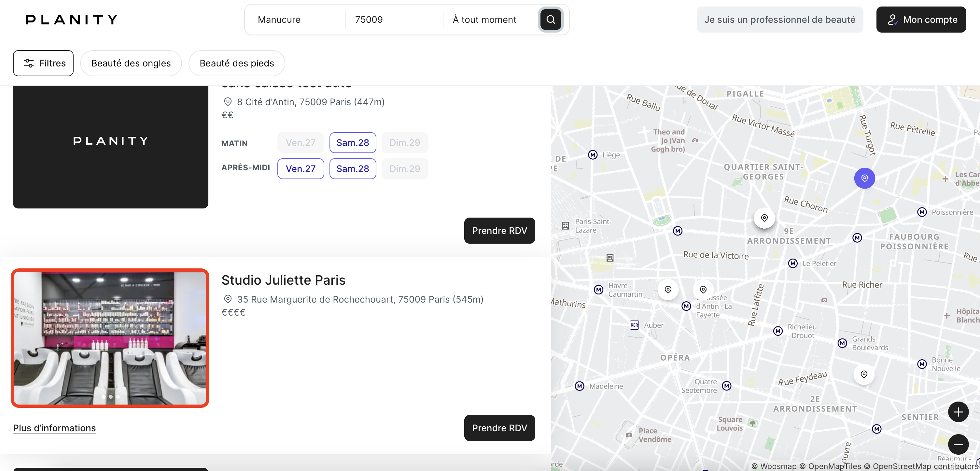Zoom out on the map with minus button
980x471 pixels.
pos(958,444)
